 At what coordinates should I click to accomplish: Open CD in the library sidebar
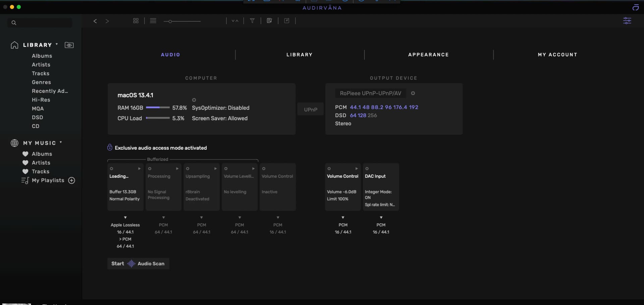click(x=36, y=126)
